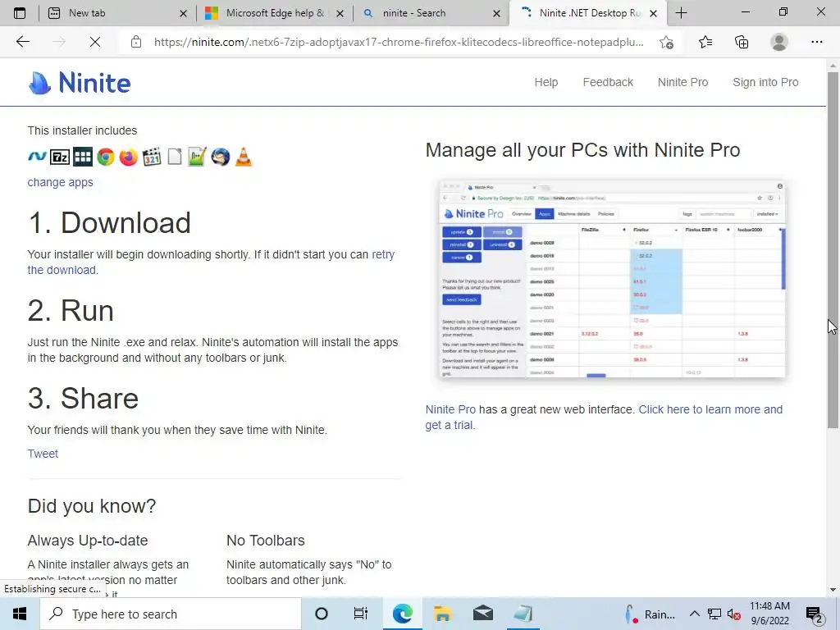Click the VLC cone icon
Viewport: 840px width, 630px height.
pyautogui.click(x=243, y=157)
